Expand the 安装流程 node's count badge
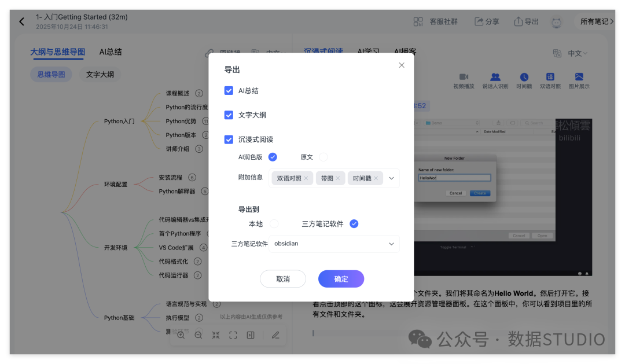Screen dimensions: 625x364 coord(192,178)
